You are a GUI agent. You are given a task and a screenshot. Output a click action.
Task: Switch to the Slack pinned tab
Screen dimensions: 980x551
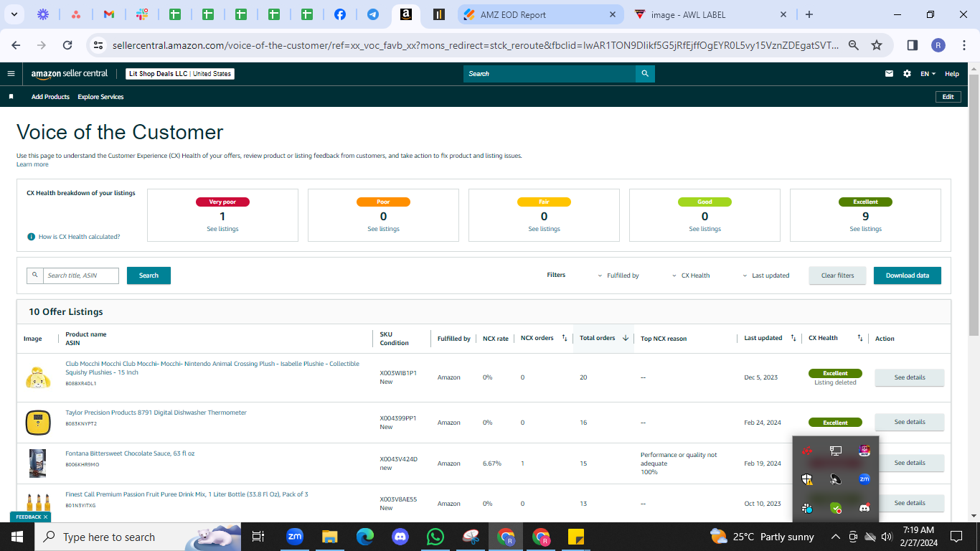click(x=142, y=14)
